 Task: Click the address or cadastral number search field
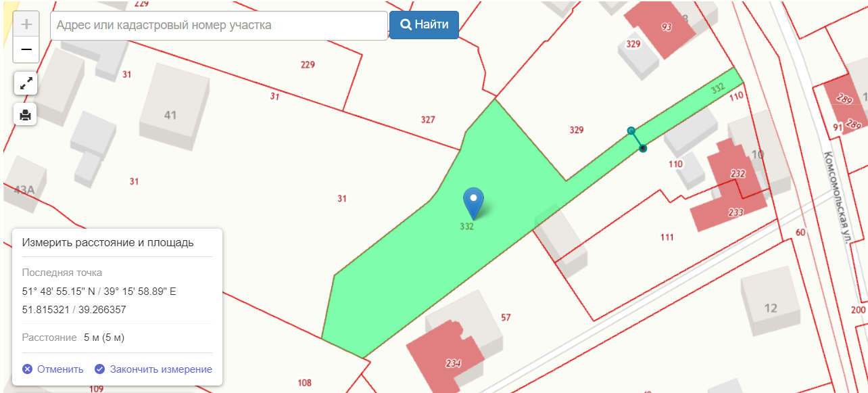tap(218, 25)
